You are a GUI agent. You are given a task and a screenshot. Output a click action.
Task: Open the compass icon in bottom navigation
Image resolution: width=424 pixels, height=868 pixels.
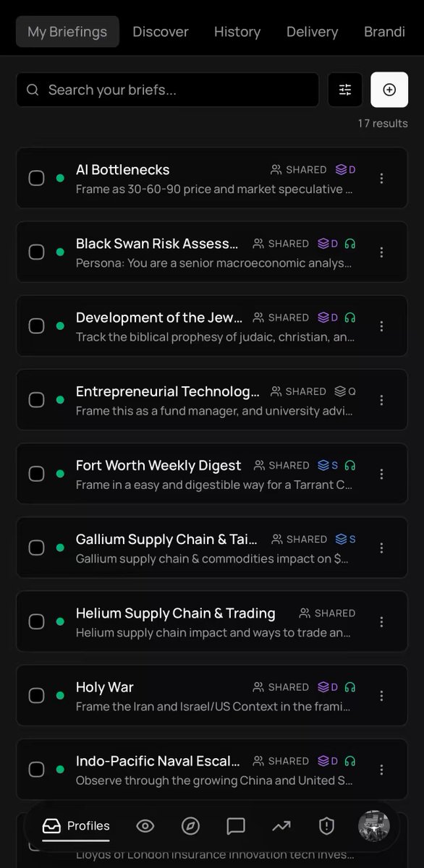coord(190,826)
